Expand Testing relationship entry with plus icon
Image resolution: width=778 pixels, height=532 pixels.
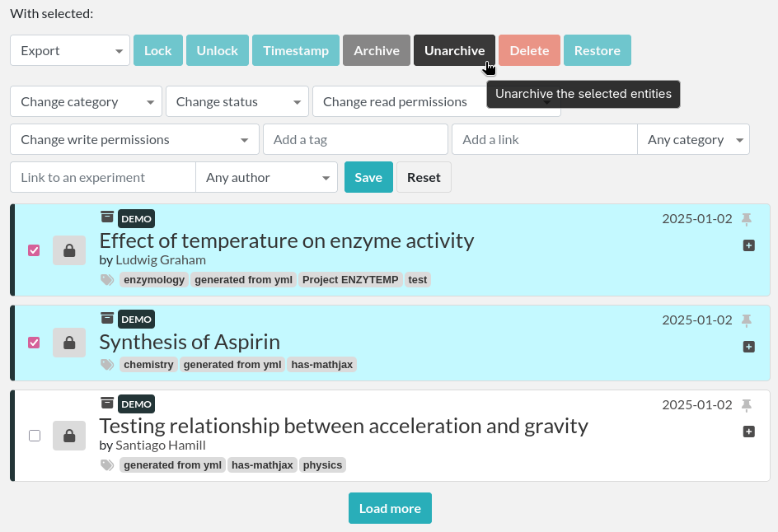(x=748, y=432)
